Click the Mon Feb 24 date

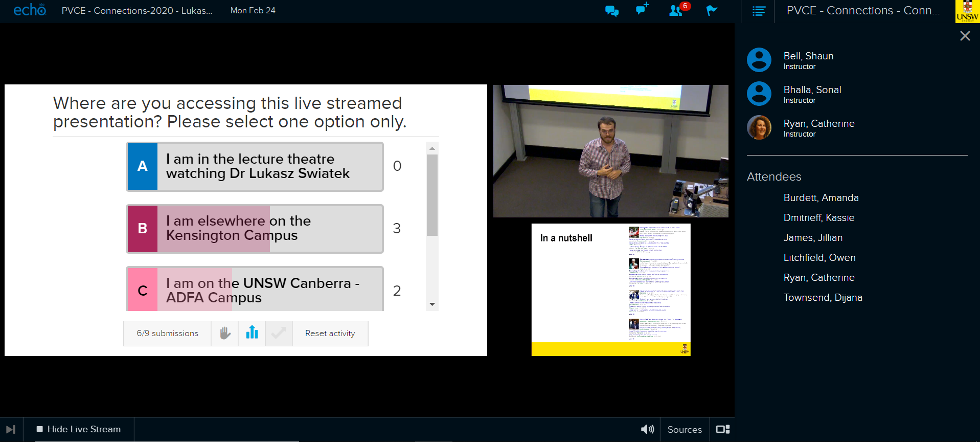253,11
